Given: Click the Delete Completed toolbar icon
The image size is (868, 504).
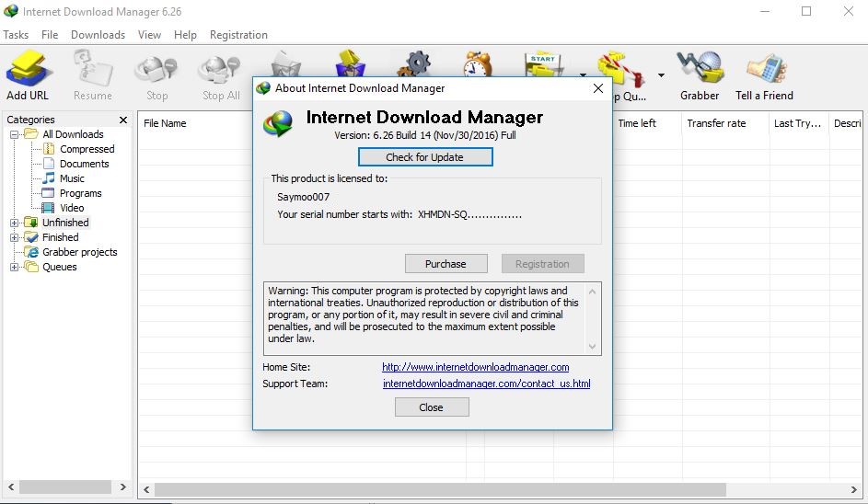Looking at the screenshot, I should coord(351,64).
